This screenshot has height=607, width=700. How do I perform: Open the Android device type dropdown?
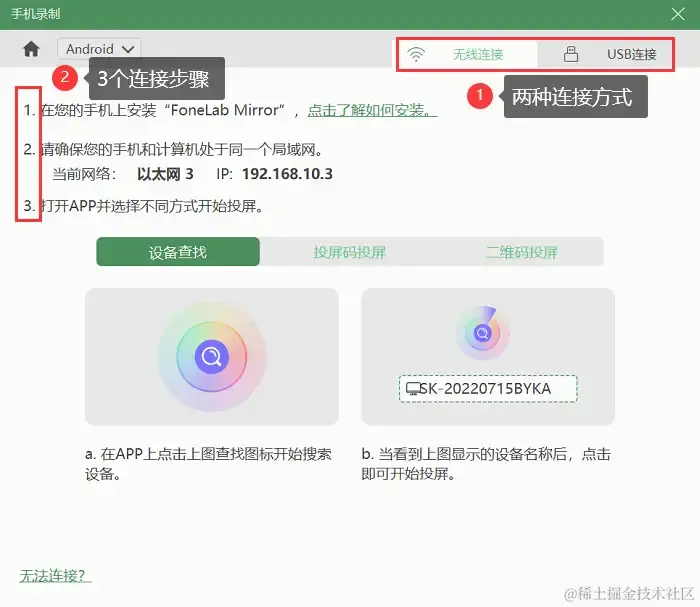point(99,49)
